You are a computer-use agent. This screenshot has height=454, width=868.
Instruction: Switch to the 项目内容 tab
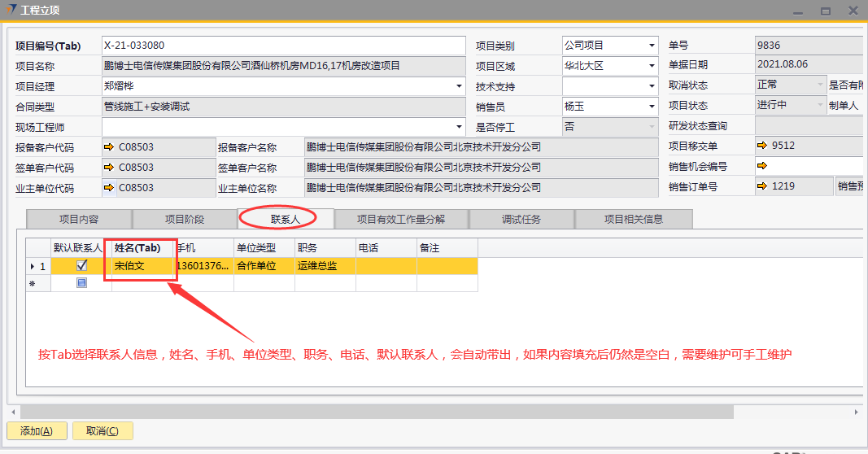tap(79, 220)
